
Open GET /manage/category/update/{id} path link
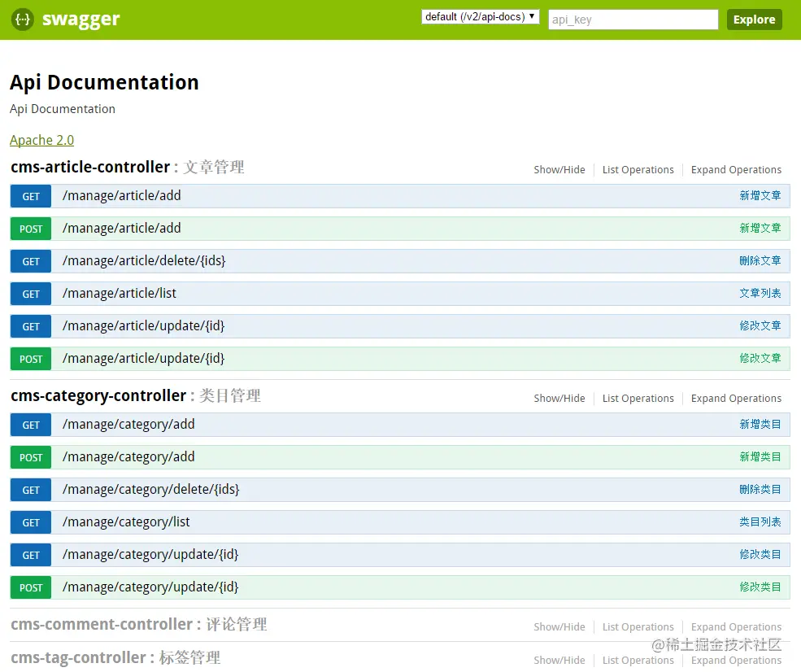150,555
